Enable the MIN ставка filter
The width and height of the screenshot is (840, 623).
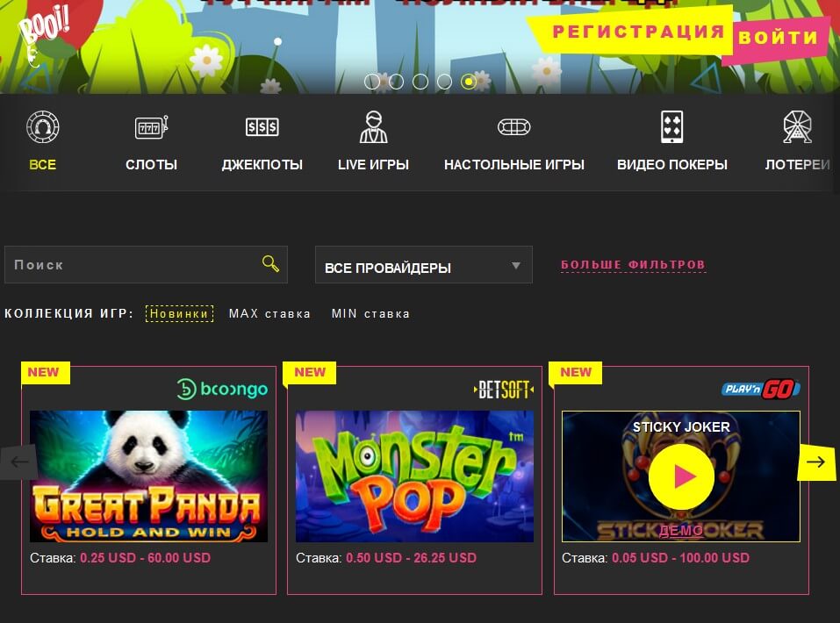coord(371,313)
